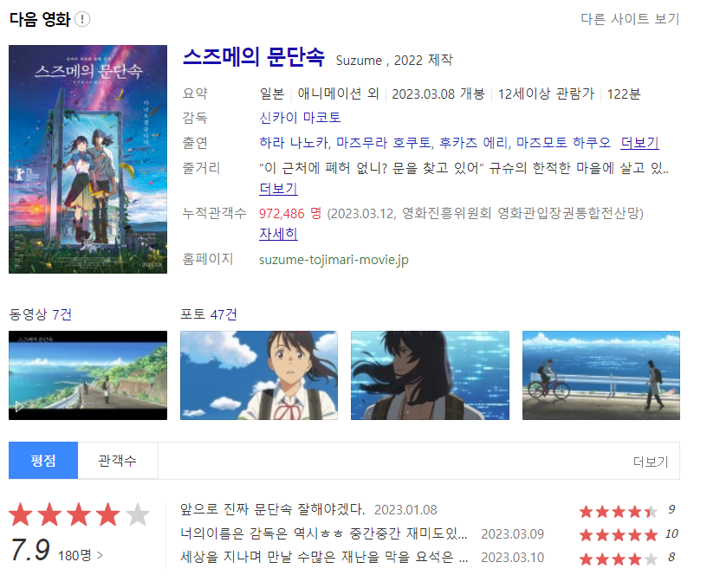707x588 pixels.
Task: Expand the 줄거리 synopsis with 더보기
Action: [278, 189]
